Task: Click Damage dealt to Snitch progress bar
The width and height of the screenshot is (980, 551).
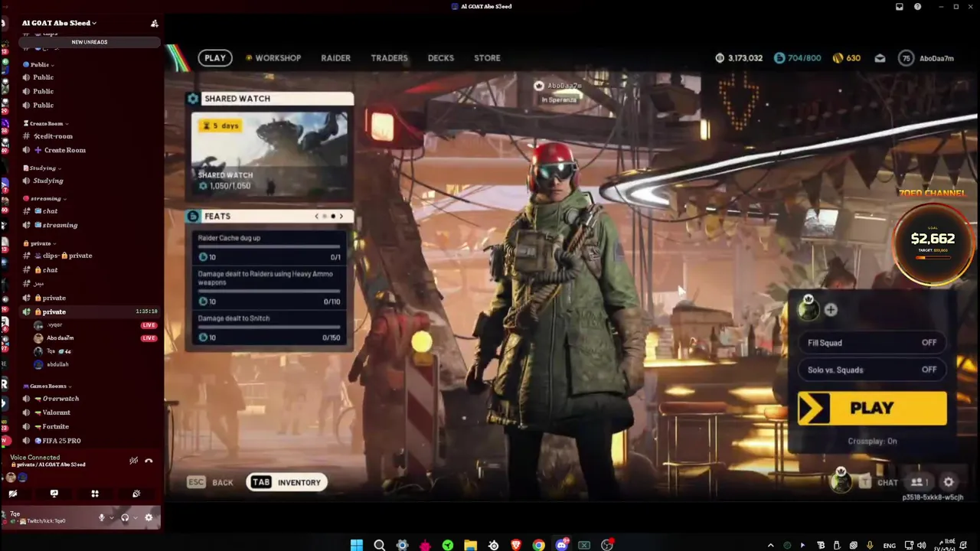Action: (x=269, y=328)
